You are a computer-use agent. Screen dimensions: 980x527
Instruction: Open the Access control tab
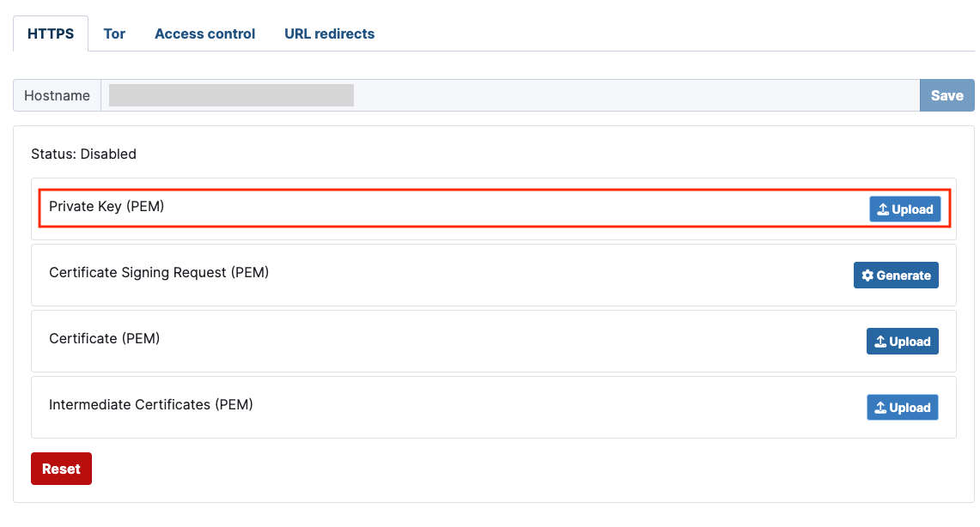tap(204, 33)
